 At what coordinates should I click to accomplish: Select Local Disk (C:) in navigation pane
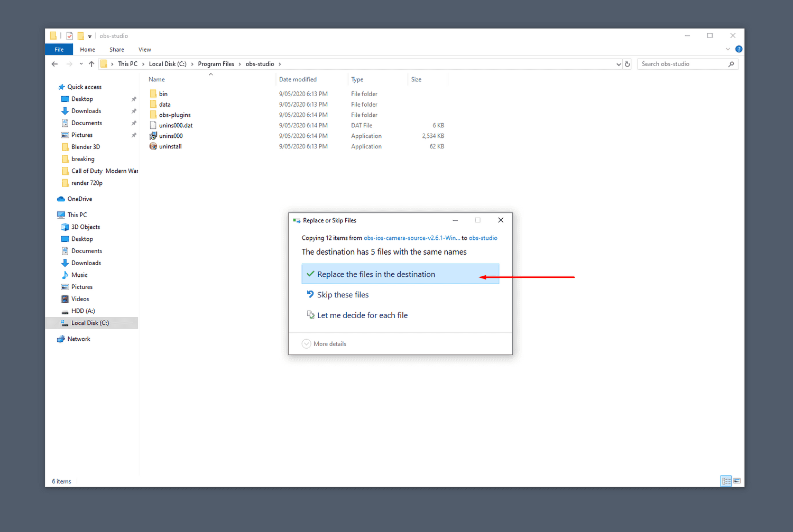click(90, 323)
